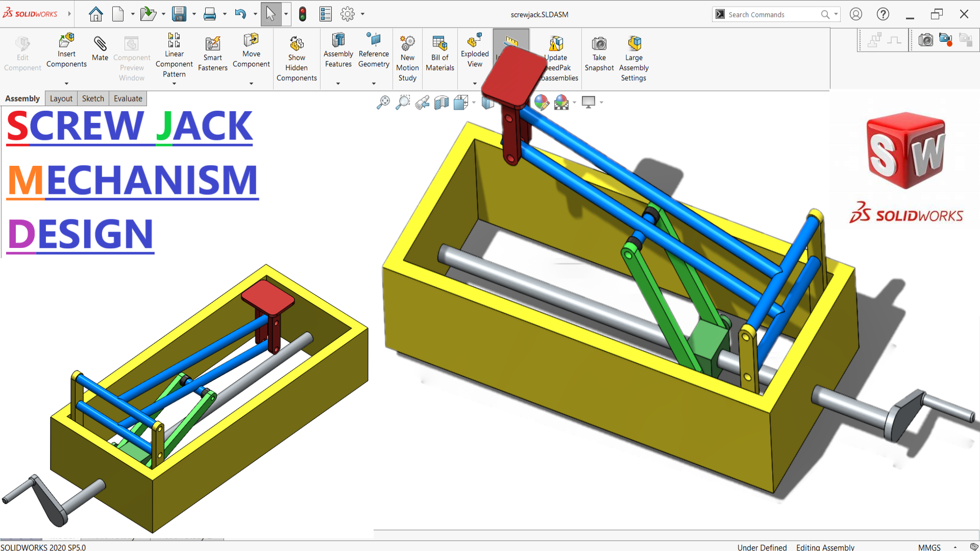This screenshot has height=551, width=980.
Task: Toggle the Section View display
Action: tap(442, 103)
